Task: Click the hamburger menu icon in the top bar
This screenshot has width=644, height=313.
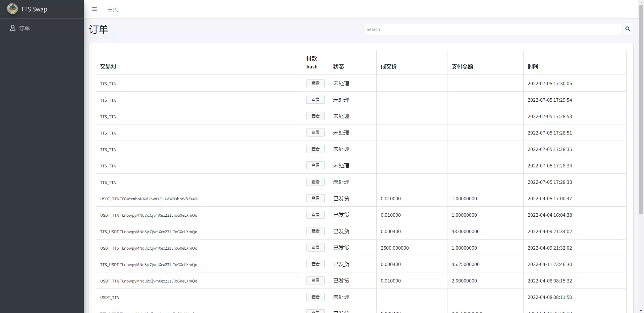Action: pyautogui.click(x=94, y=9)
